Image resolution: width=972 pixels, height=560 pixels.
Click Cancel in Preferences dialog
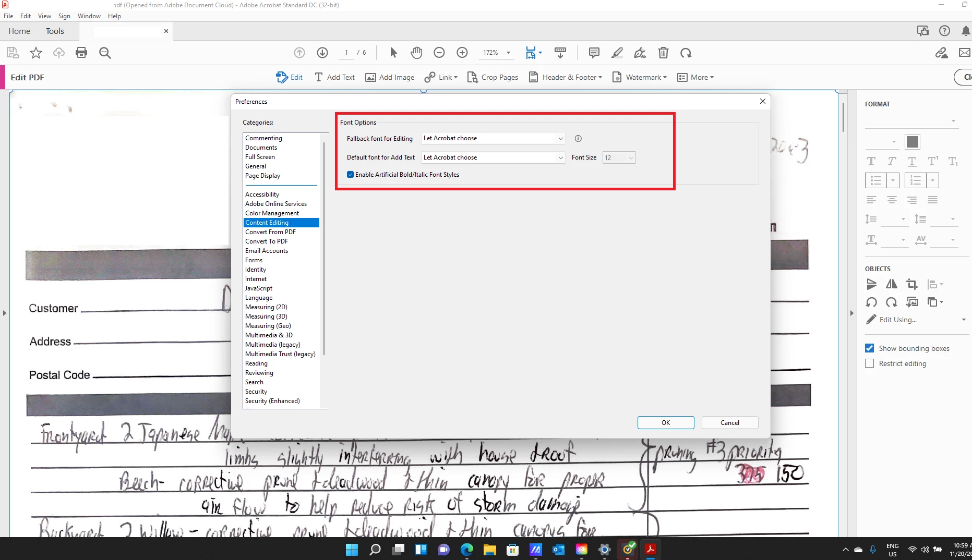(x=730, y=423)
